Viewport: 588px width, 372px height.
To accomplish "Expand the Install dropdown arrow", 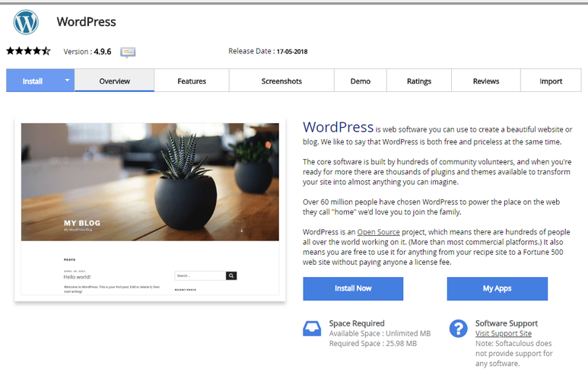I will click(67, 81).
